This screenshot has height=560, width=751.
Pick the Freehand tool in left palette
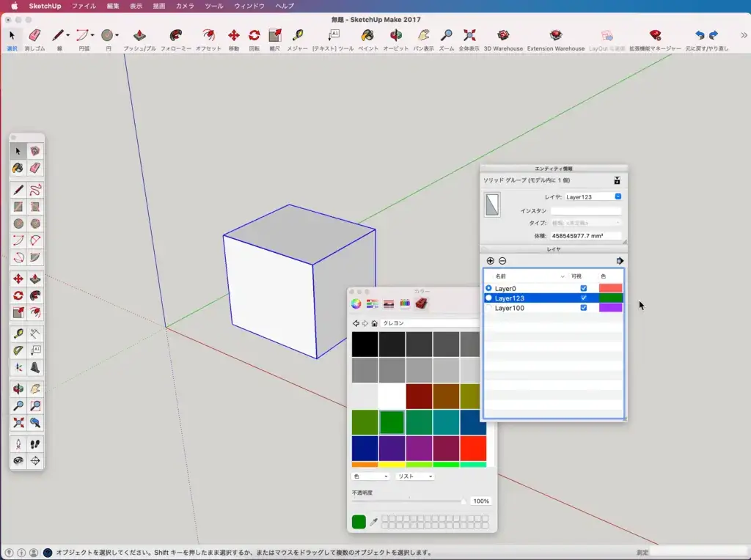tap(35, 190)
